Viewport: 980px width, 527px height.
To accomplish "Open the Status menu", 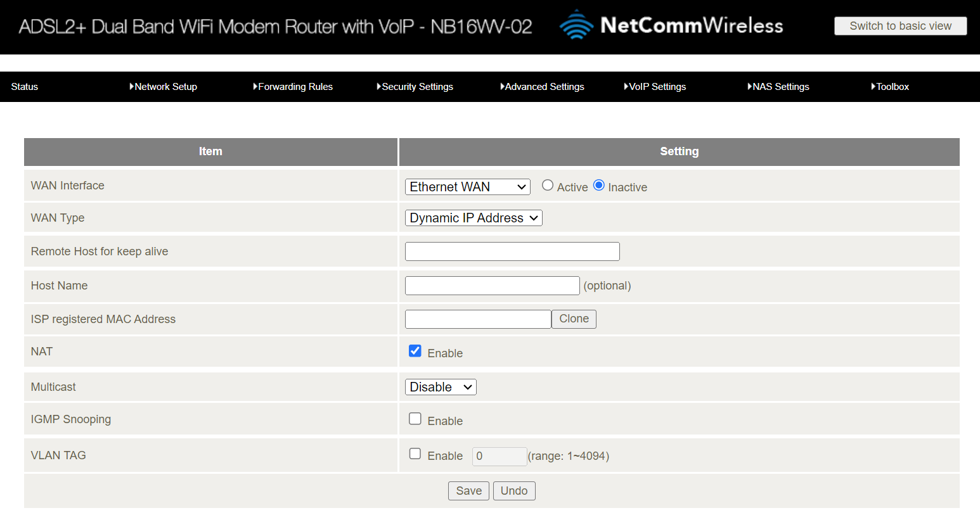I will (25, 87).
